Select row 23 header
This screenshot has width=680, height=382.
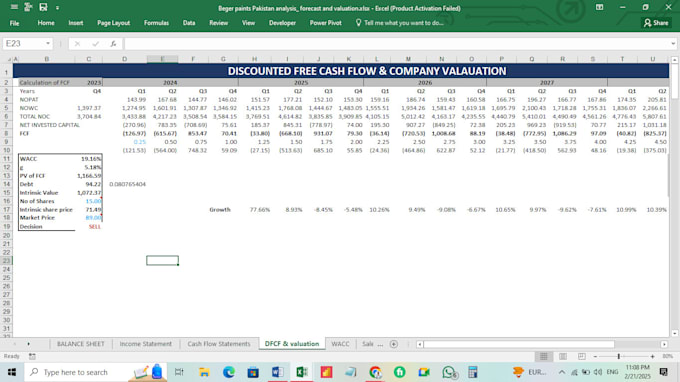point(6,261)
